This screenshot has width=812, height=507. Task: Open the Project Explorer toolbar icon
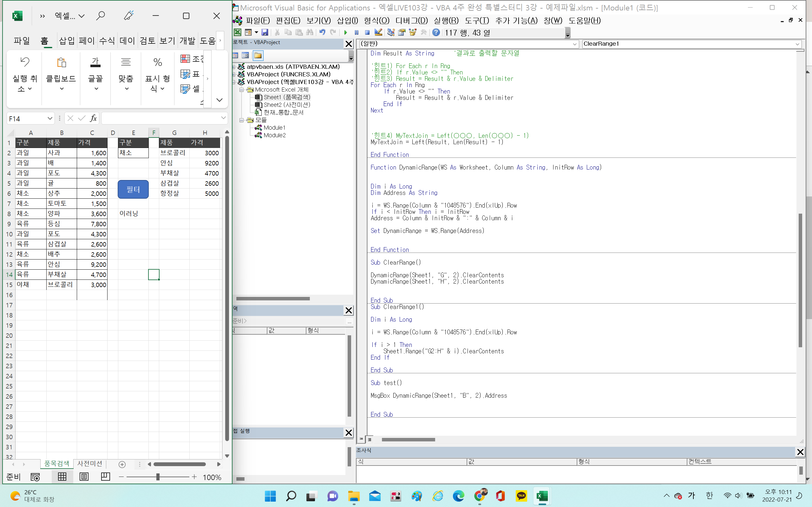(x=390, y=33)
